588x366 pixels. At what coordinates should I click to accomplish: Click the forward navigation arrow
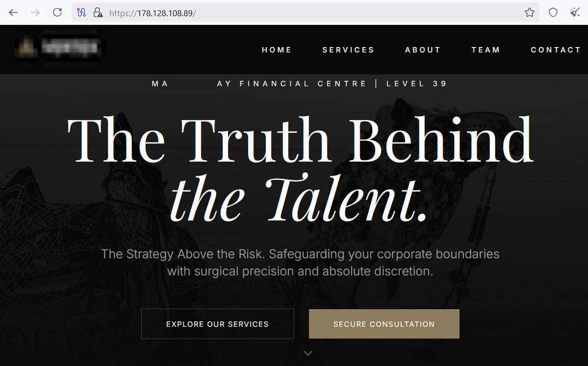35,12
